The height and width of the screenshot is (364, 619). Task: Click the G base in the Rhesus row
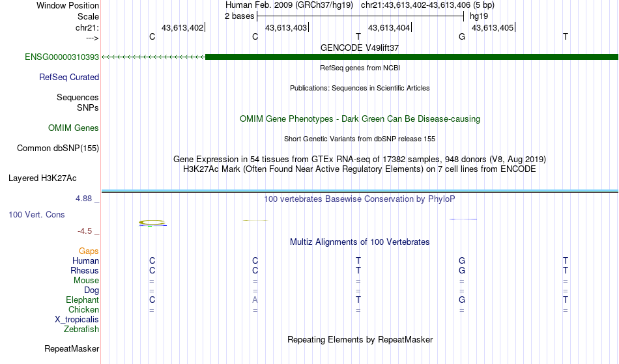(x=462, y=270)
